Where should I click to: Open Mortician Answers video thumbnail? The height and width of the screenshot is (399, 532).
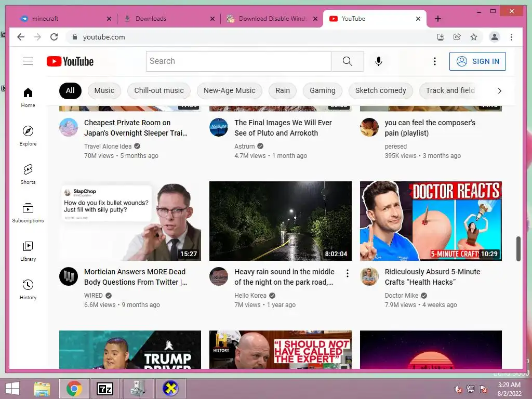click(130, 221)
